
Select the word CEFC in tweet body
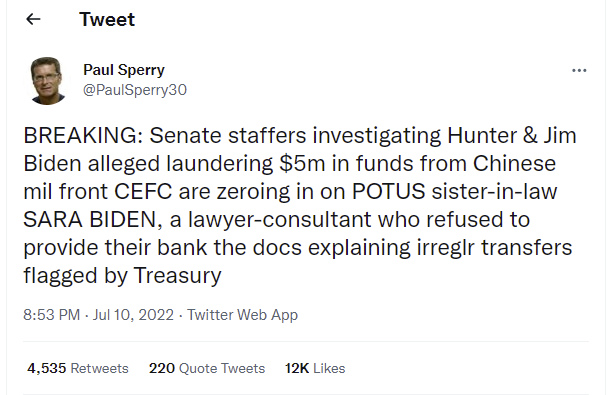143,191
